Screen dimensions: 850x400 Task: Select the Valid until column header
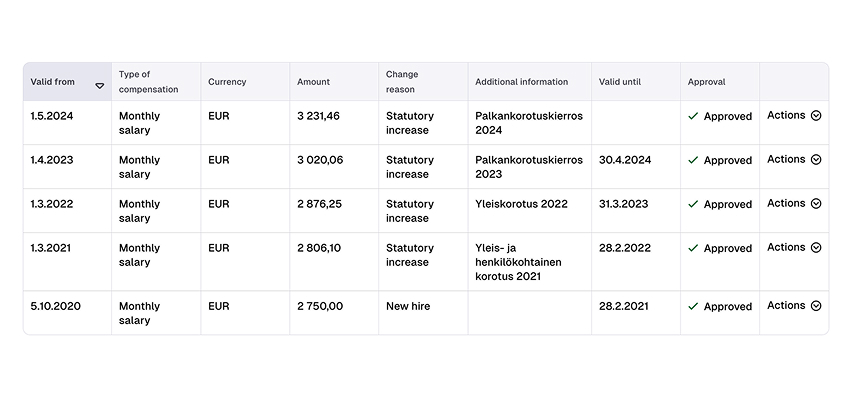coord(620,82)
